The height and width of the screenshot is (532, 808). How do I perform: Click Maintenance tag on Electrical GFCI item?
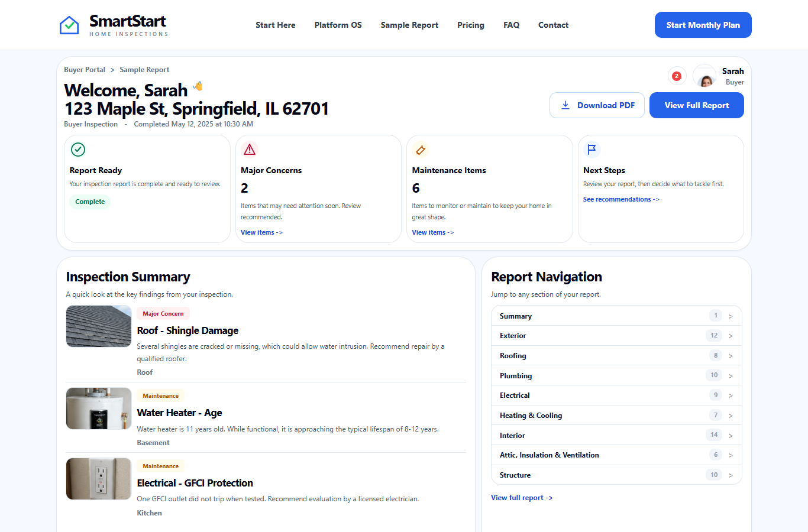coord(161,466)
